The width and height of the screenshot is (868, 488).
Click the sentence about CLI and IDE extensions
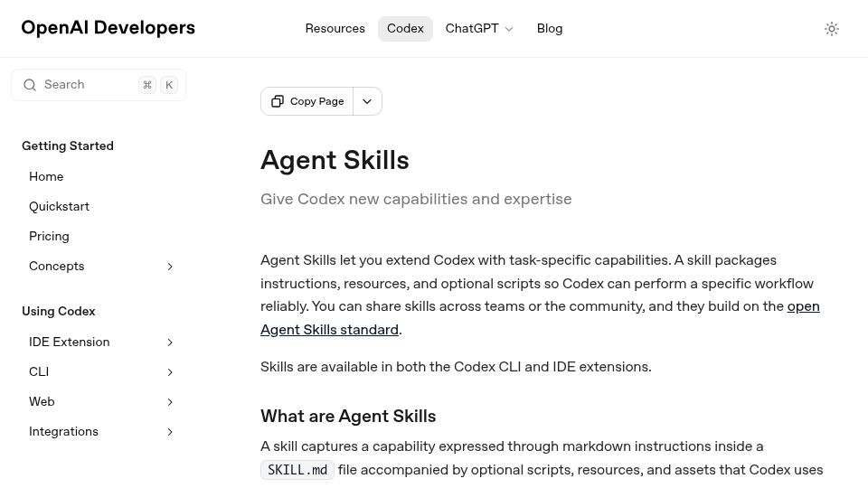456,367
